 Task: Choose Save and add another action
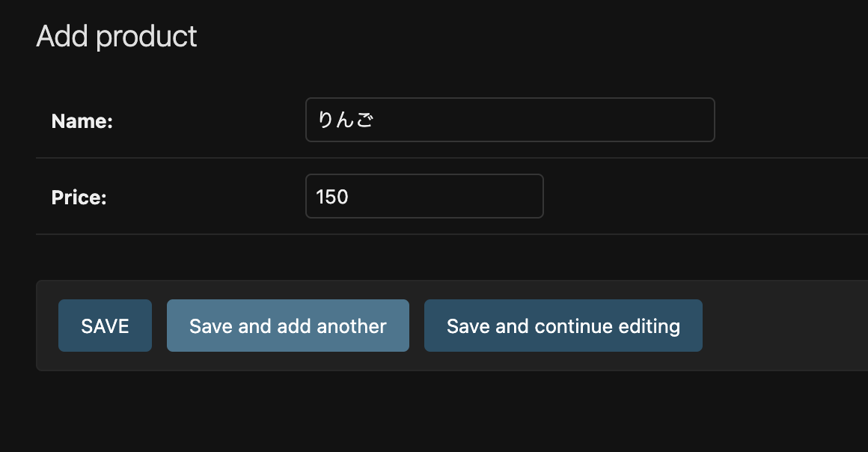287,326
